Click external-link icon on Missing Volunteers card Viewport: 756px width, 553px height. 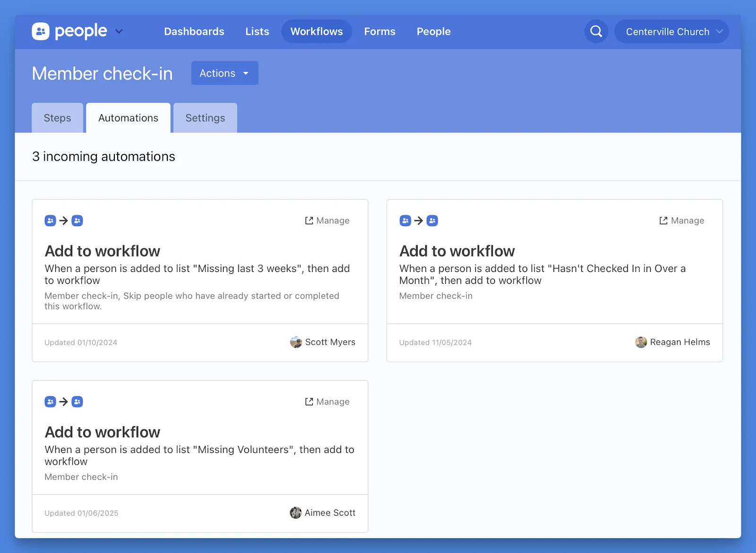click(x=309, y=402)
